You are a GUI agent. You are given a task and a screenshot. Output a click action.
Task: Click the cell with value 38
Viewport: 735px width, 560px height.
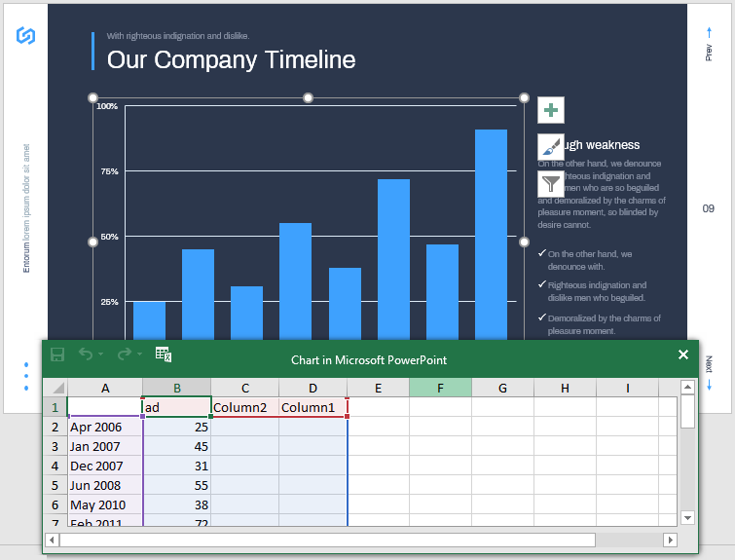tap(177, 504)
